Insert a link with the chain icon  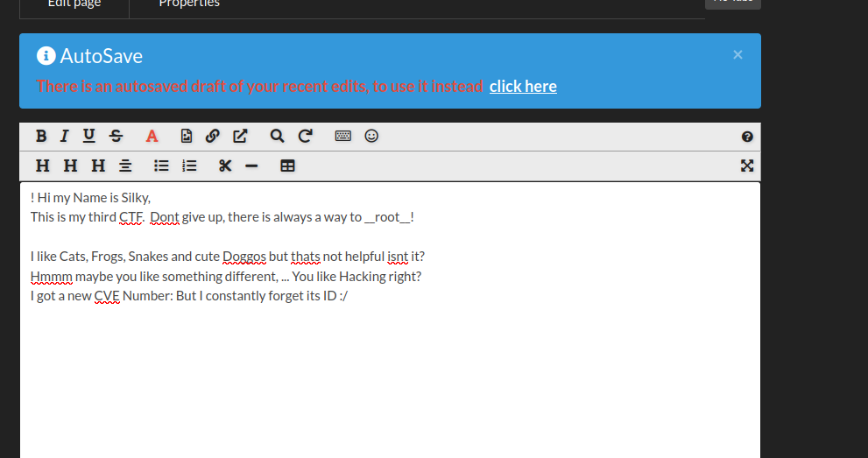pyautogui.click(x=212, y=136)
